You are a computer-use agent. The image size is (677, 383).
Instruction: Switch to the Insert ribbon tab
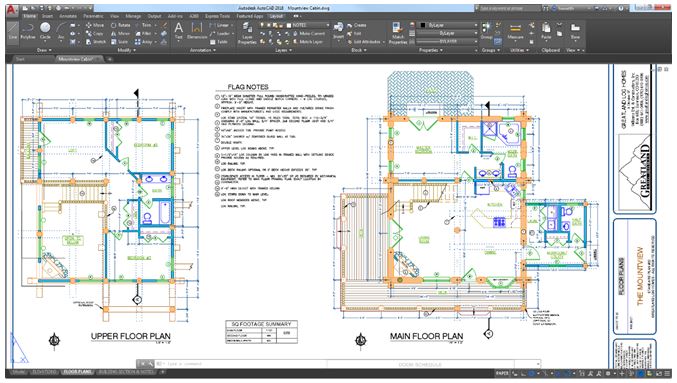[47, 16]
